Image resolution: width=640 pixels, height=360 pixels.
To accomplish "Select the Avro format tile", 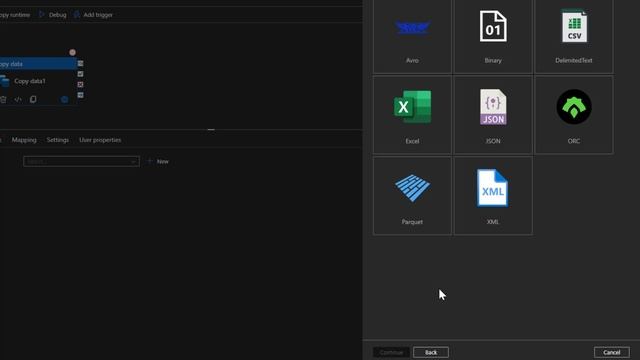I will pos(412,36).
